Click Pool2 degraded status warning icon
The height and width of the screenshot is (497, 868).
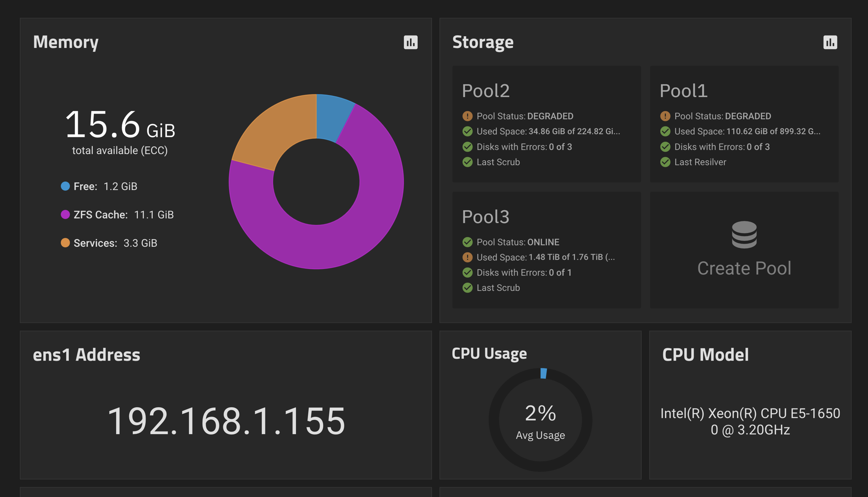[x=467, y=116]
